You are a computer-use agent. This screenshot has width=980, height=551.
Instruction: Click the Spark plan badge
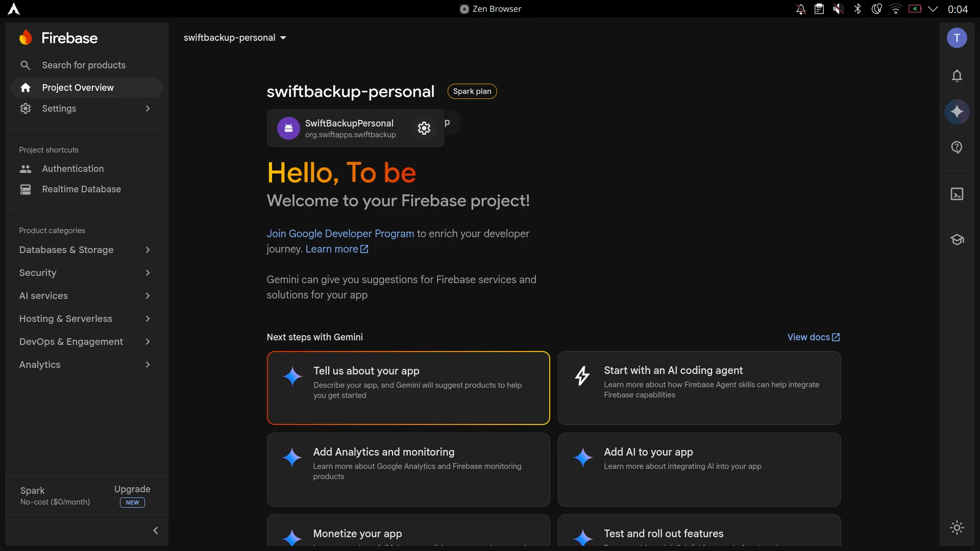472,91
